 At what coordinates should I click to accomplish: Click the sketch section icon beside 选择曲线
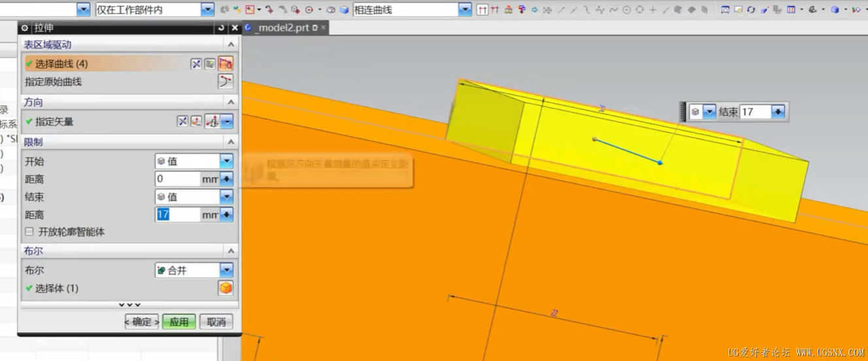196,63
